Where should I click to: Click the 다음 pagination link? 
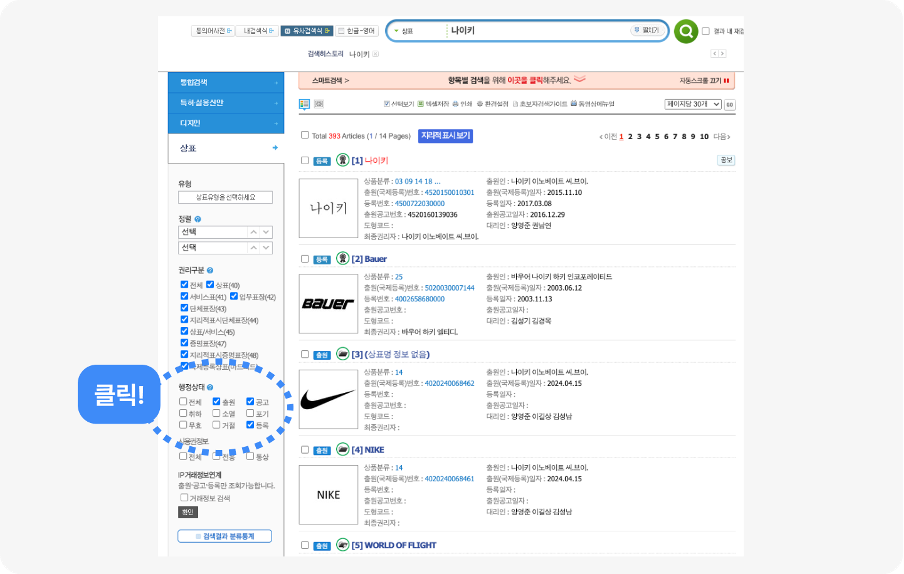tap(722, 137)
